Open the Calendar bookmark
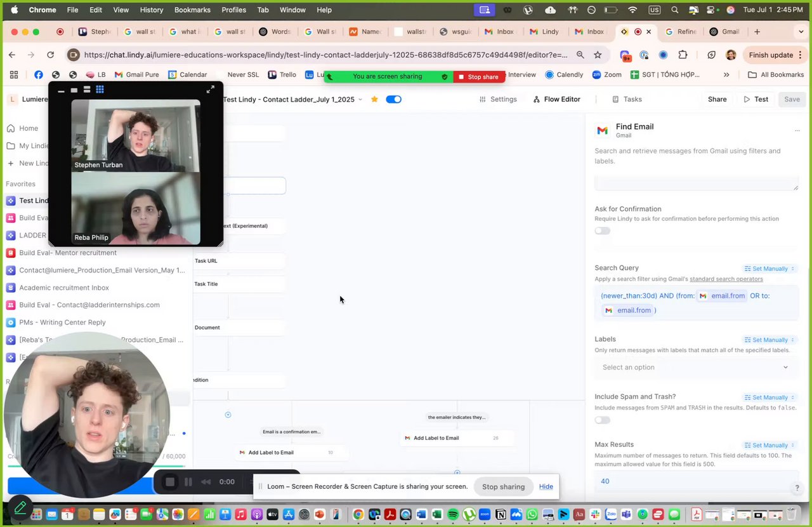This screenshot has height=527, width=812. tap(187, 75)
